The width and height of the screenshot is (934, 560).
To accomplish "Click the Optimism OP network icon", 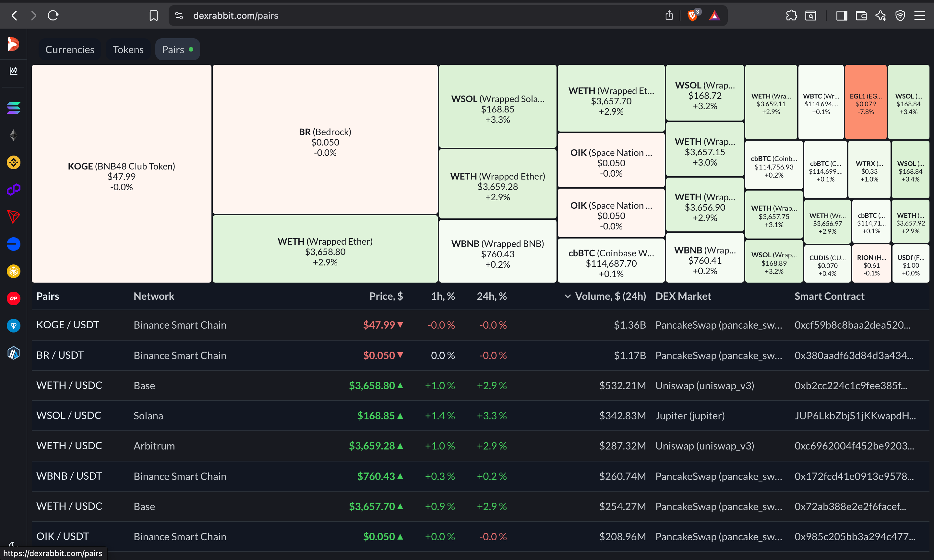I will (x=14, y=298).
